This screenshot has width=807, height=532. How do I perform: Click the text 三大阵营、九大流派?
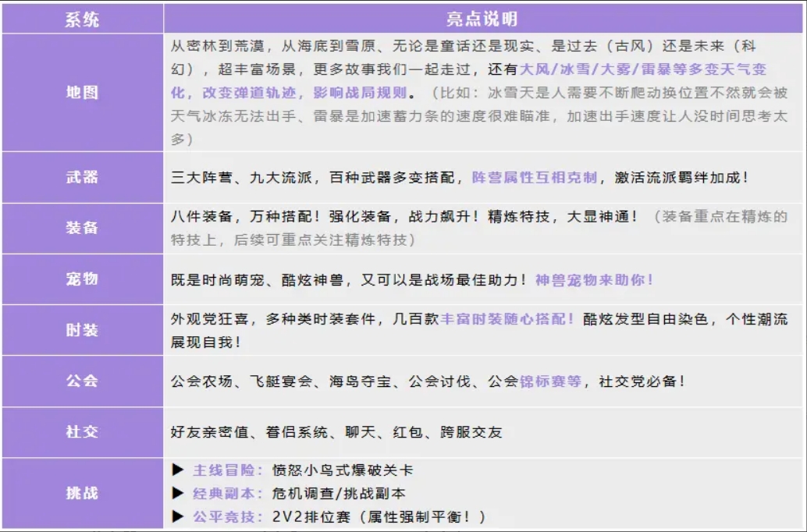click(241, 178)
